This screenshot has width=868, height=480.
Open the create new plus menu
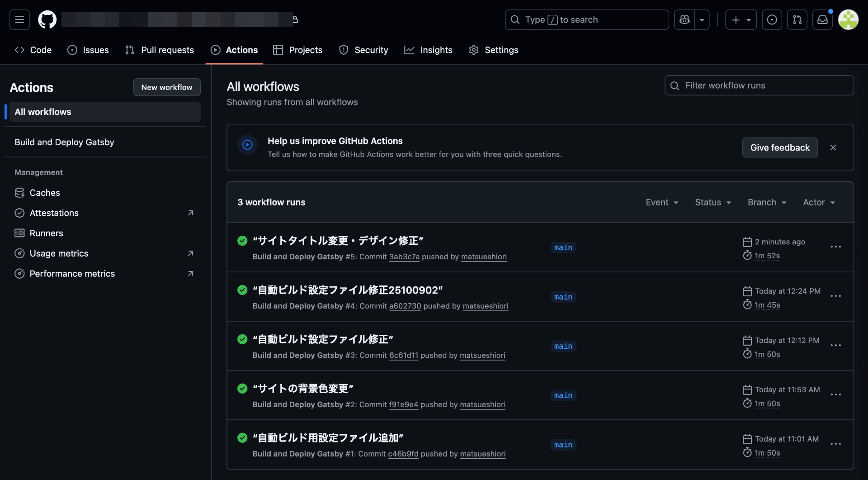click(x=741, y=19)
